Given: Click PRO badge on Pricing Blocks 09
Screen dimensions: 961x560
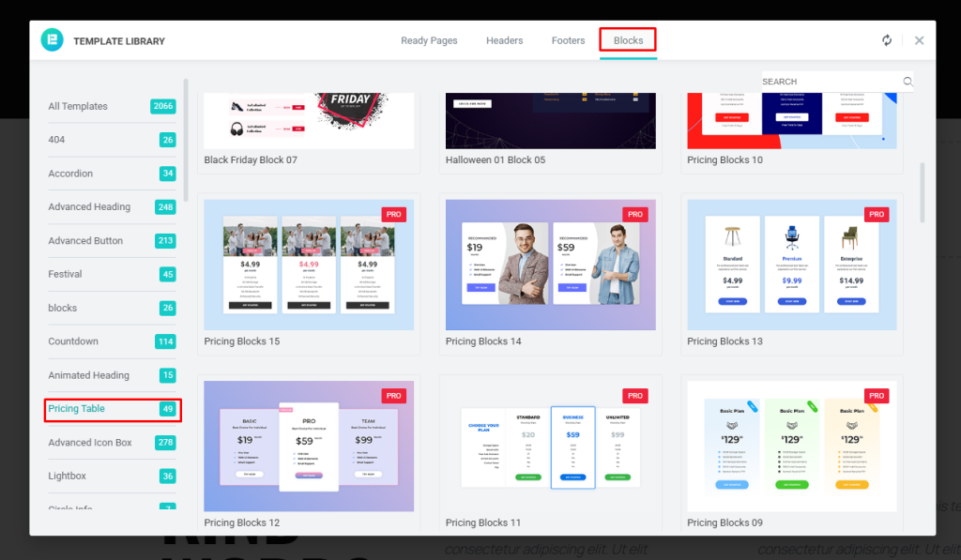Looking at the screenshot, I should [x=877, y=396].
